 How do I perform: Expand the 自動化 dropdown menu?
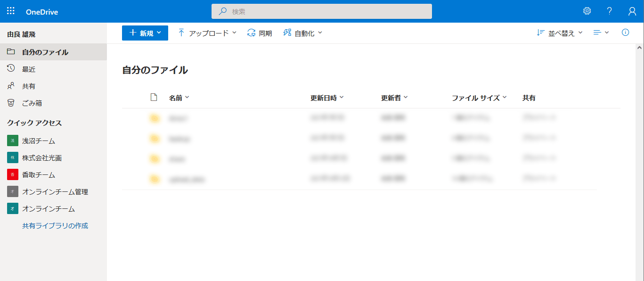click(x=303, y=33)
